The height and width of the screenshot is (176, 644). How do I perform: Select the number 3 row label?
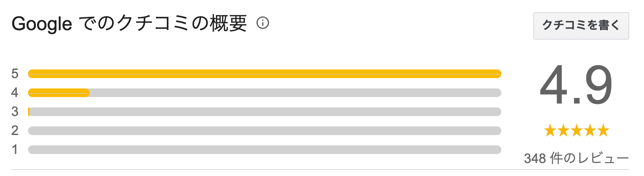click(15, 112)
